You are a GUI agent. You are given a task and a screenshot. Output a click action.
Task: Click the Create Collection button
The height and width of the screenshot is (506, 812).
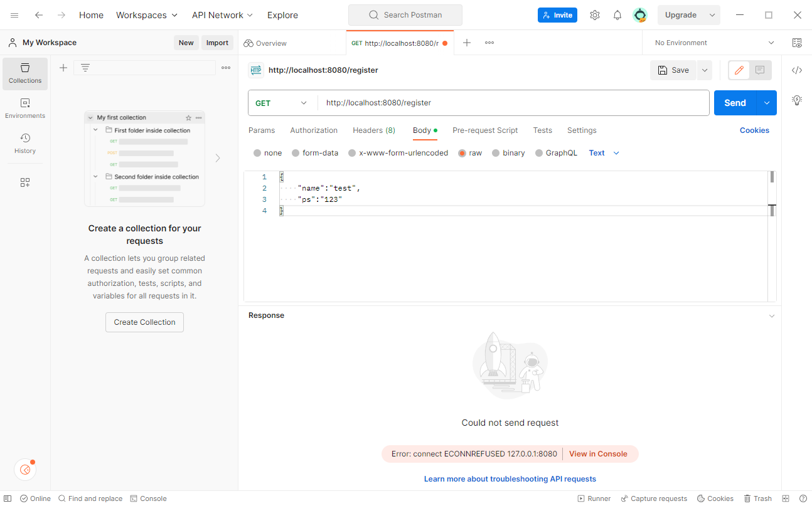coord(144,322)
